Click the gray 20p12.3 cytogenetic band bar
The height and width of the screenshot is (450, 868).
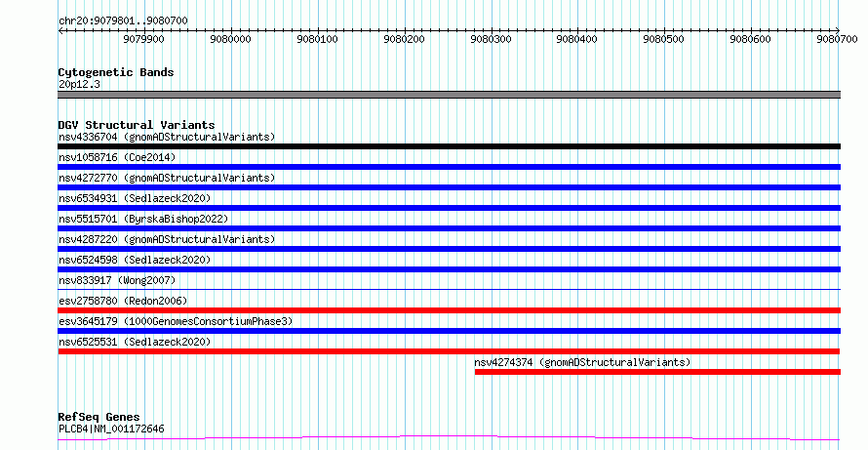(x=449, y=95)
